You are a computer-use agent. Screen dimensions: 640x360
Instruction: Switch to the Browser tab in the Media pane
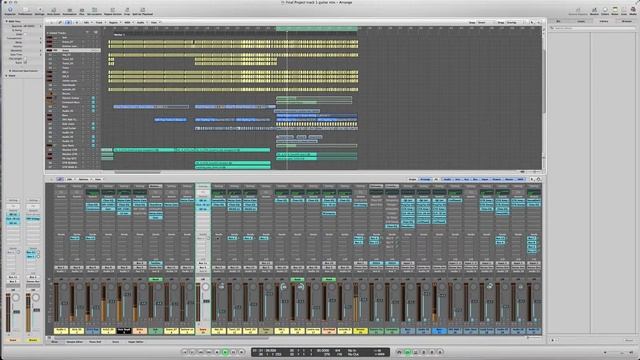pyautogui.click(x=626, y=21)
